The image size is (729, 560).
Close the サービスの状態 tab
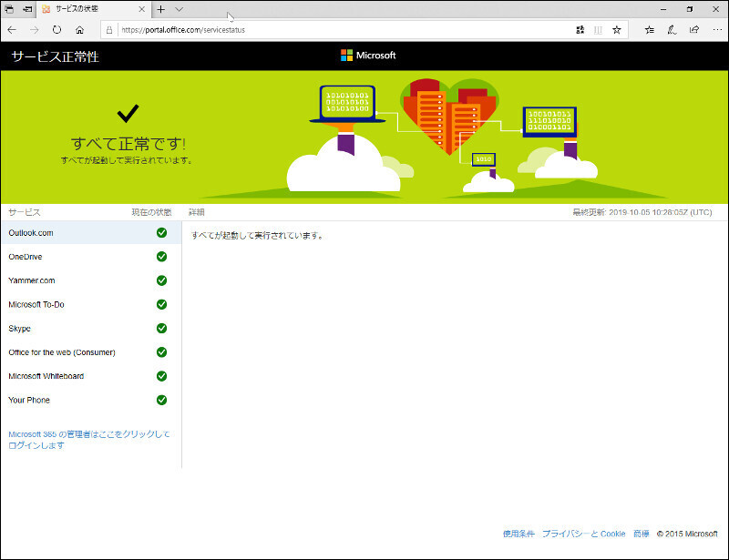tap(142, 9)
